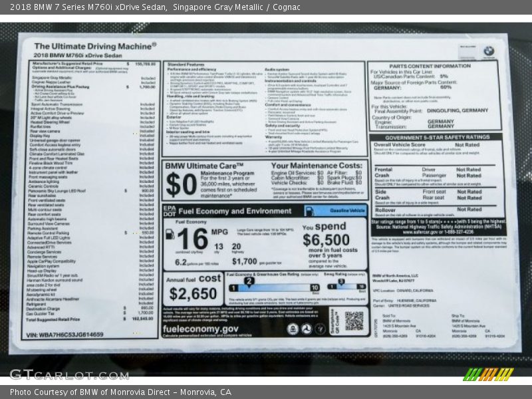Image resolution: width=532 pixels, height=399 pixels.
Task: Click the EPA DOT logo
Action: point(170,211)
